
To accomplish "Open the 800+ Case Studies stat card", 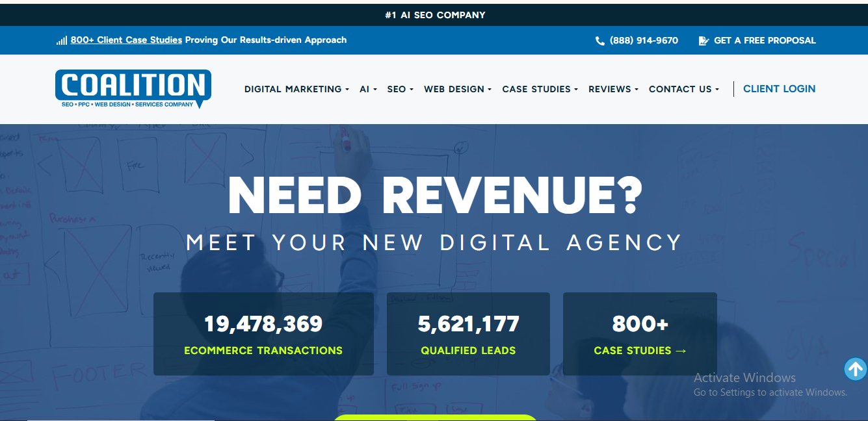I will [x=640, y=334].
